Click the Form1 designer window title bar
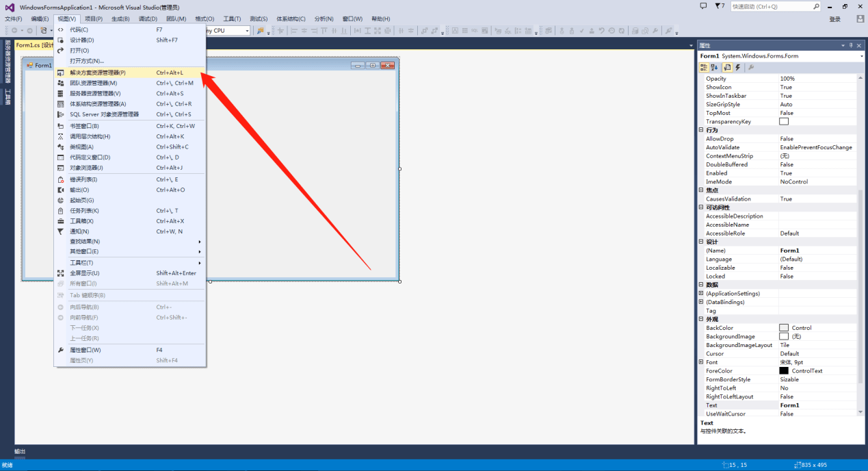Viewport: 868px width, 471px height. pos(211,65)
